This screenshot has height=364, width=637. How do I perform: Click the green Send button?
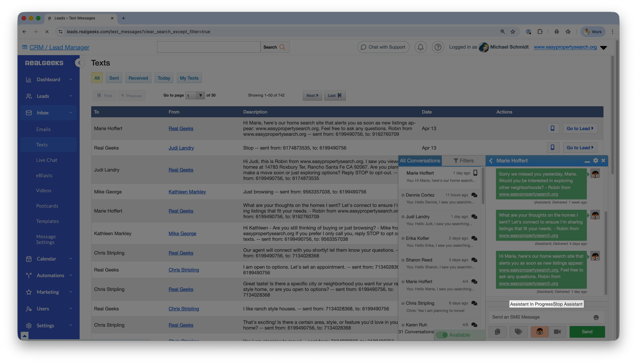click(587, 332)
